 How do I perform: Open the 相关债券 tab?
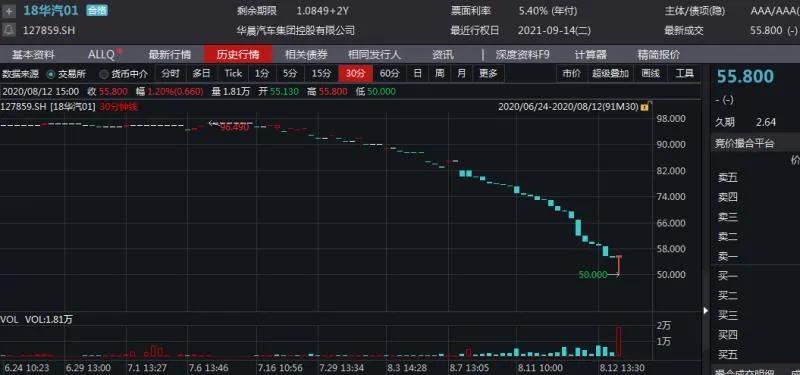(306, 55)
